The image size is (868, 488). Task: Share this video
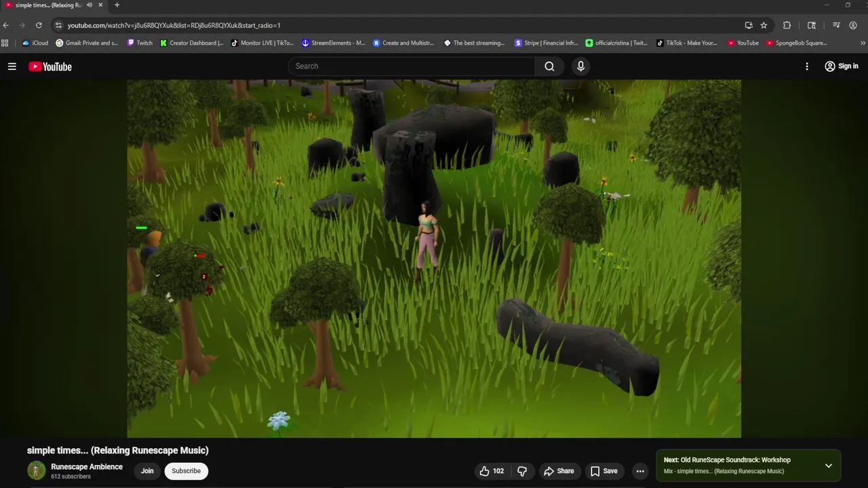(x=559, y=471)
